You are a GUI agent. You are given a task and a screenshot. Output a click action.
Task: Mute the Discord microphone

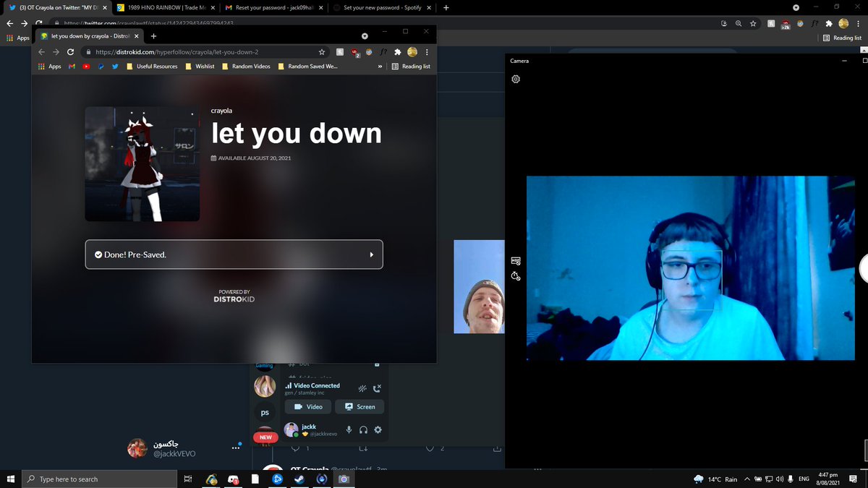point(349,430)
